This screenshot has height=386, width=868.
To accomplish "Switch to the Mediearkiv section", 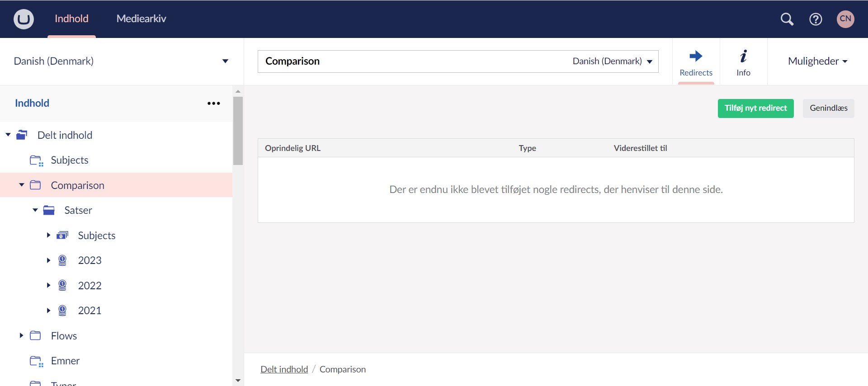I will pos(141,19).
